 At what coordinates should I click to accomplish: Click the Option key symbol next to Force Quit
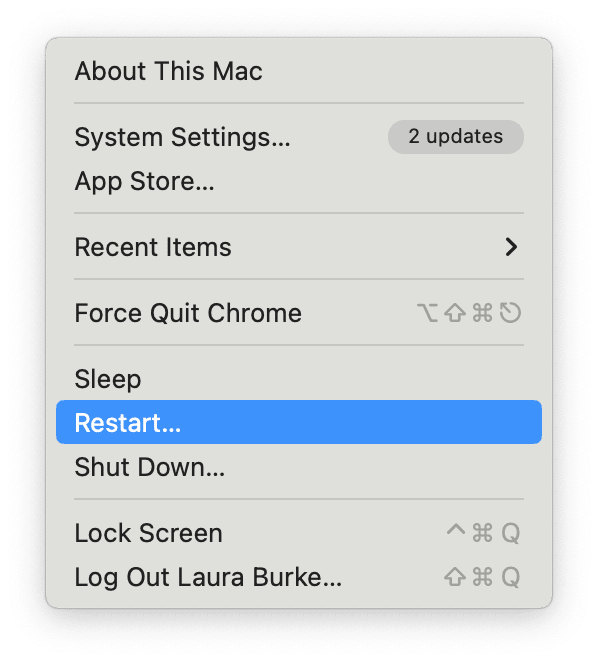[x=427, y=313]
